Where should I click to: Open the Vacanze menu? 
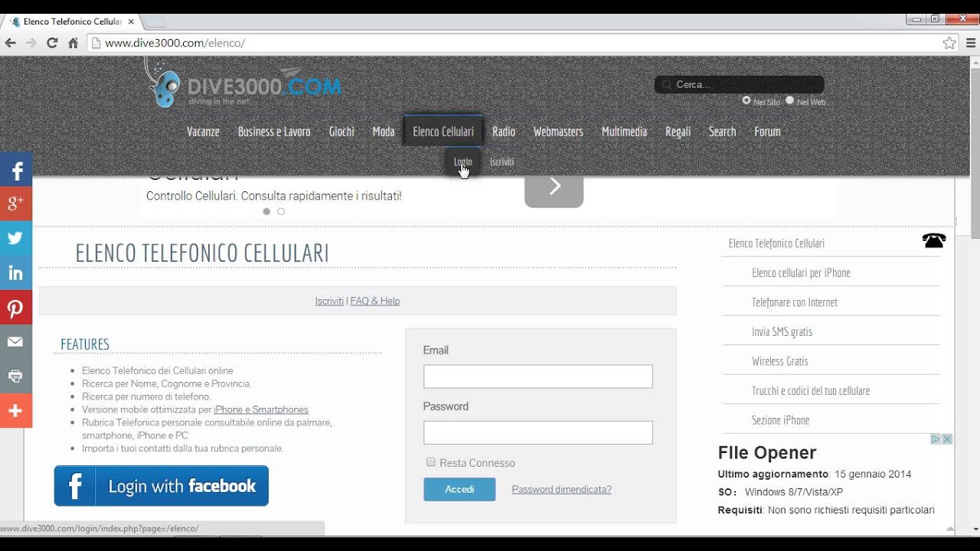tap(203, 132)
